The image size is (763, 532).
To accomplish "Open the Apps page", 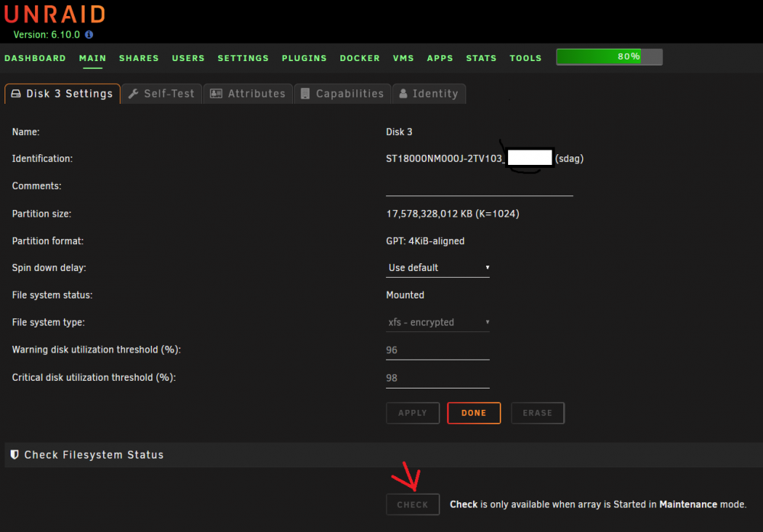I will [x=440, y=58].
